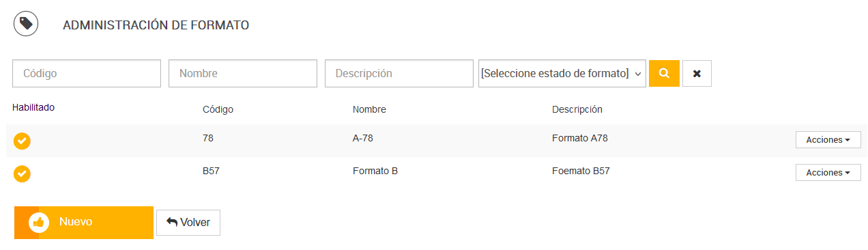The width and height of the screenshot is (868, 250).
Task: Click the Nombre column header
Action: pyautogui.click(x=369, y=109)
